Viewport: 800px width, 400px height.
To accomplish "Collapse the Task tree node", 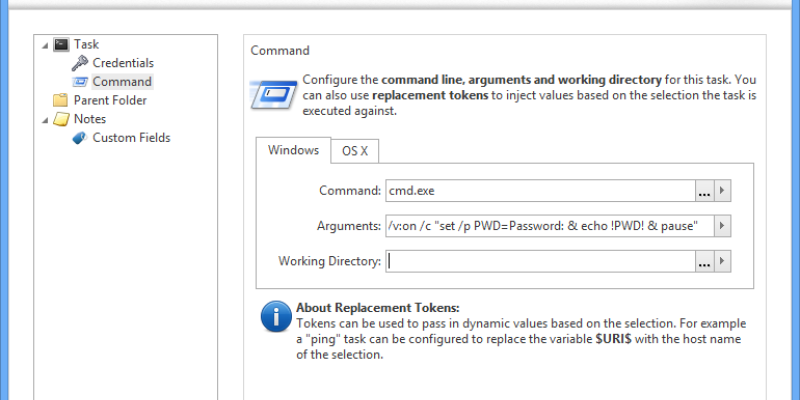I will [45, 44].
